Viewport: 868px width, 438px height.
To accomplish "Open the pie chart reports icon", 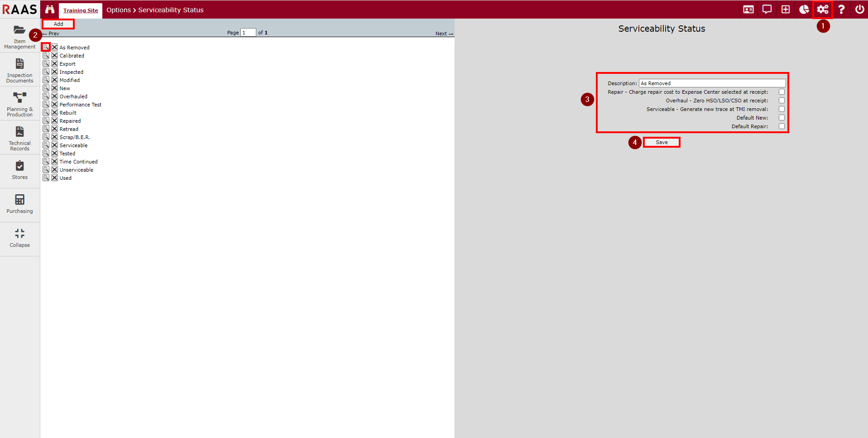I will [x=804, y=10].
